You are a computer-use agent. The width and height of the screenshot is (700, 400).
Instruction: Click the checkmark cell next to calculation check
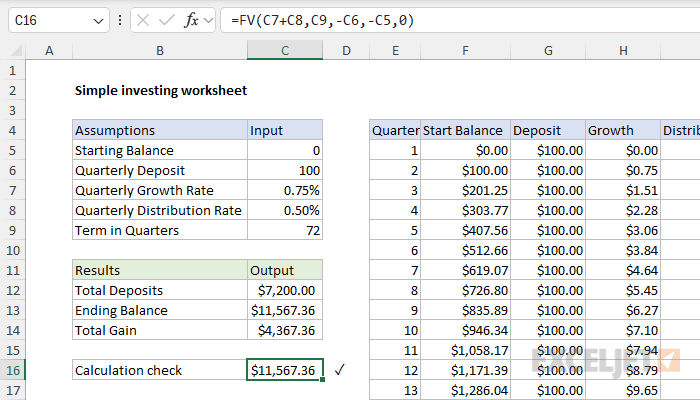(x=340, y=370)
